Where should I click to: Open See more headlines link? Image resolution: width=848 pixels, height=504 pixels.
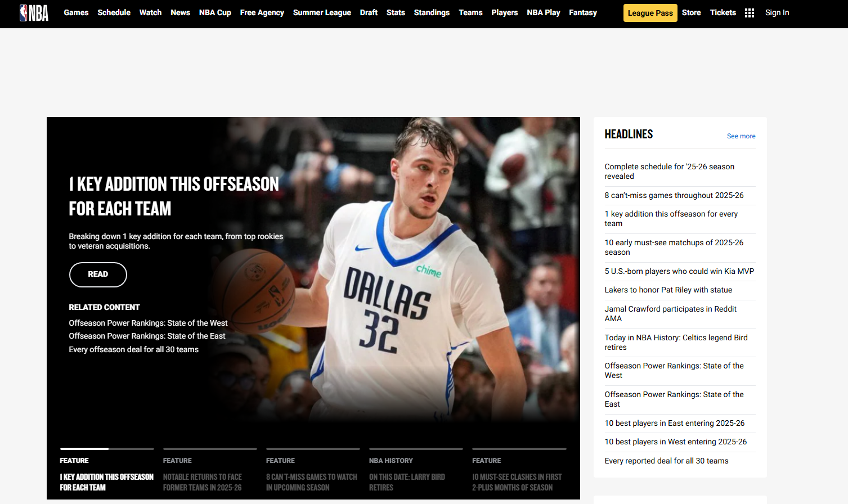[x=741, y=136]
